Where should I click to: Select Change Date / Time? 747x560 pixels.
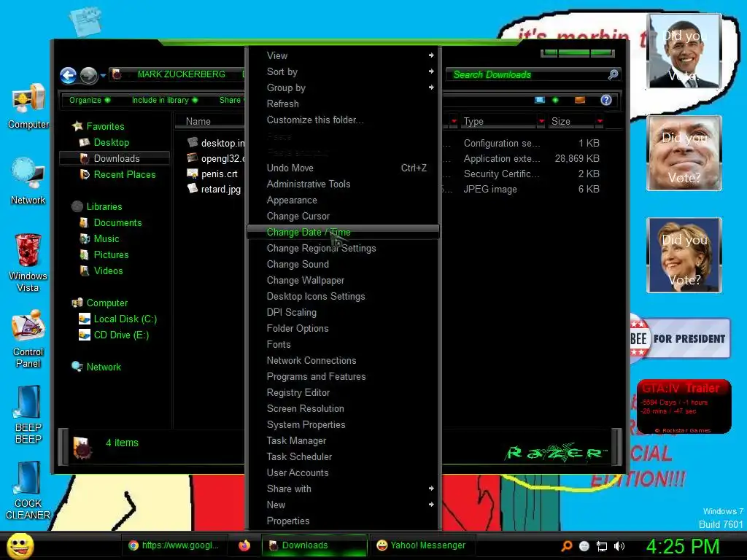point(343,232)
